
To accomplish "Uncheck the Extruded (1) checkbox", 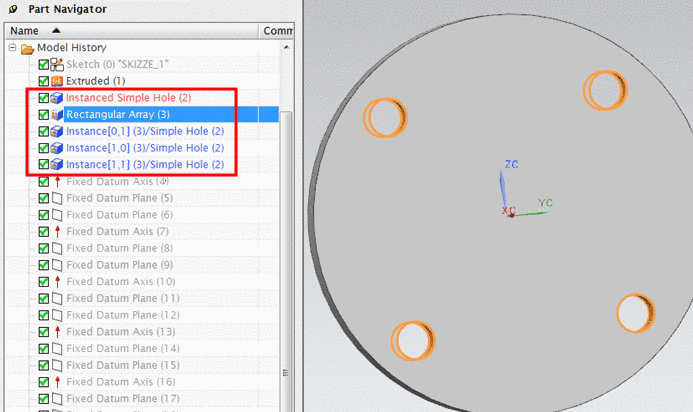I will tap(43, 81).
